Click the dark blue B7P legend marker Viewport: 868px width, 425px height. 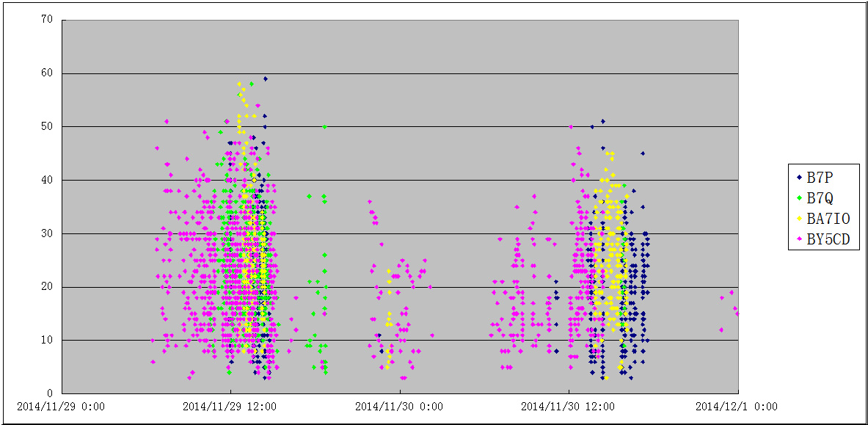[799, 178]
